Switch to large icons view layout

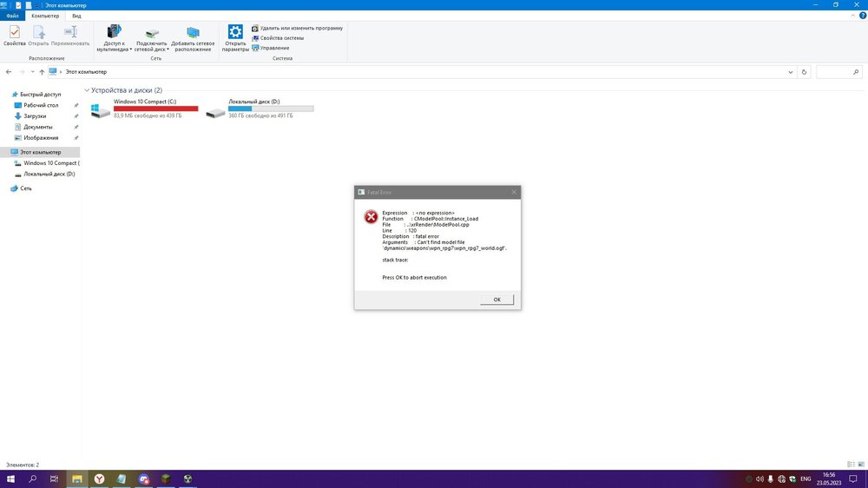[x=861, y=465]
